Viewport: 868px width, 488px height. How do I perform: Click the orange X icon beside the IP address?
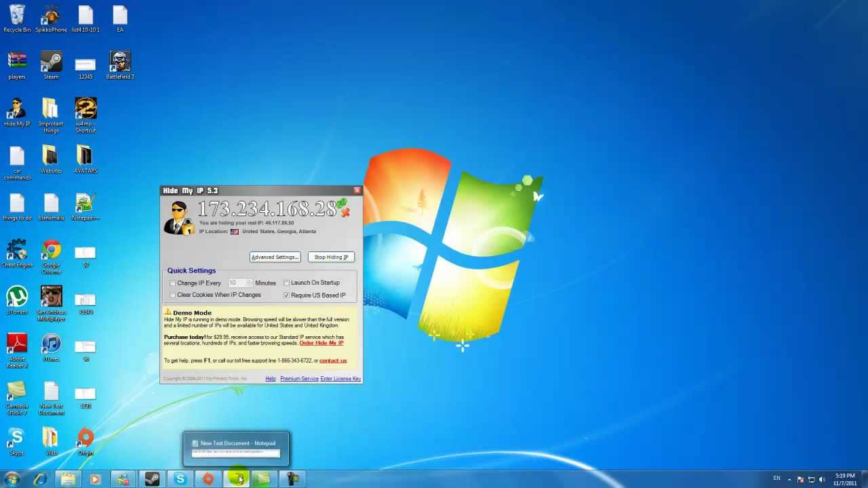coord(346,213)
